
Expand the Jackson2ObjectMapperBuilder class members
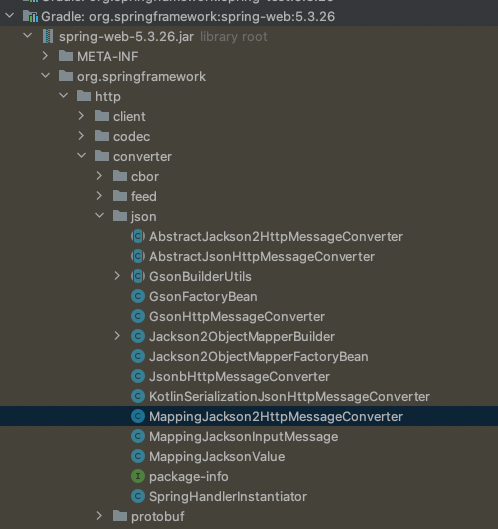coord(117,336)
